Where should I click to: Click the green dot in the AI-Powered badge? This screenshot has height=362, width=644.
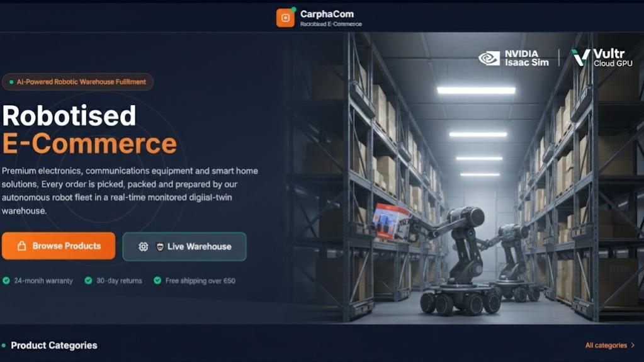coord(11,82)
